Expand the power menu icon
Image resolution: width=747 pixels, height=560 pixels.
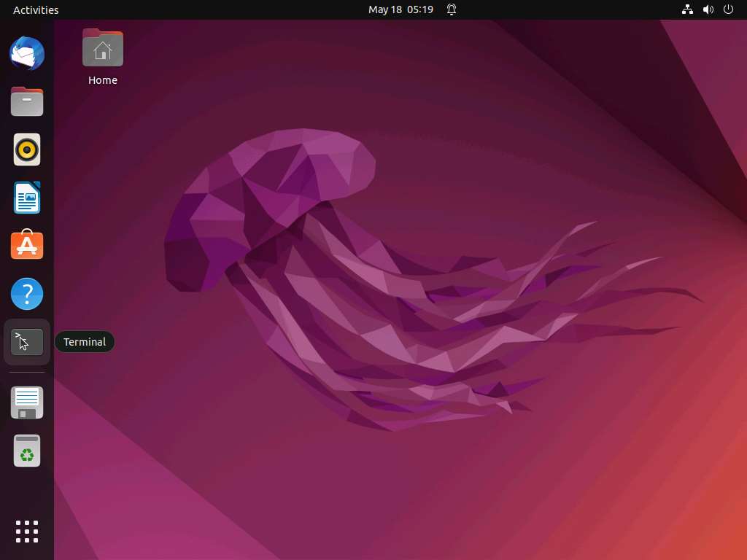tap(728, 10)
